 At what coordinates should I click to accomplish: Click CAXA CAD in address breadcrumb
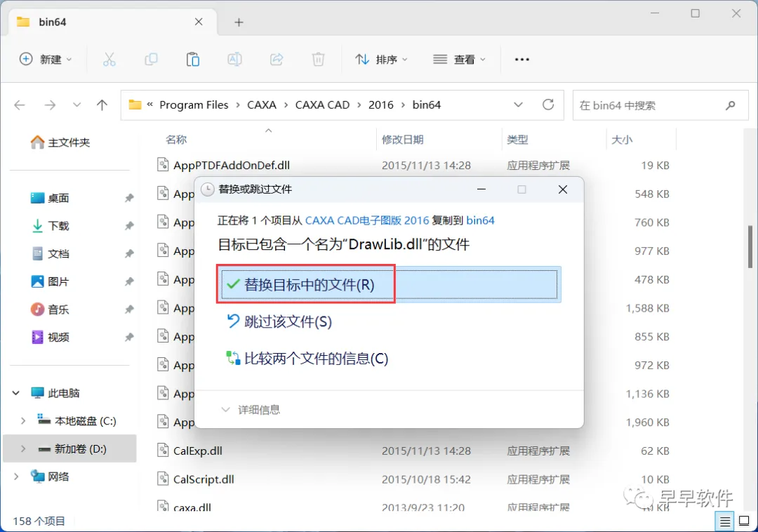click(x=322, y=105)
